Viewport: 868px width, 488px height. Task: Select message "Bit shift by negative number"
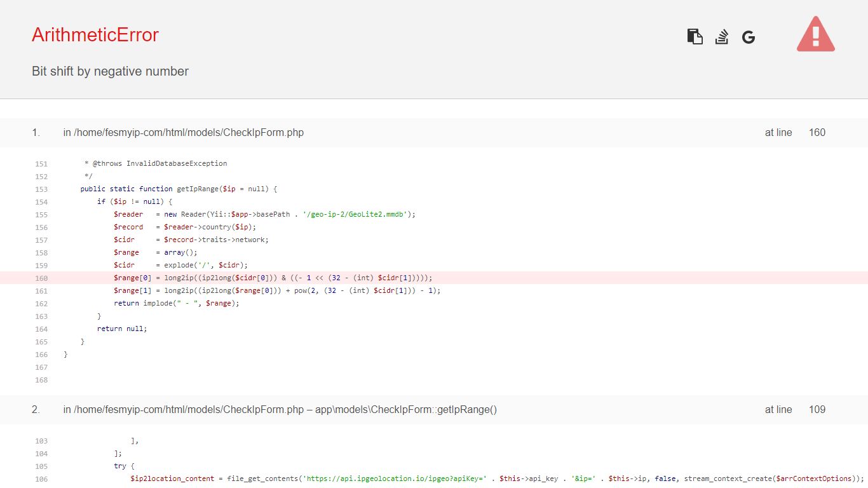[110, 71]
